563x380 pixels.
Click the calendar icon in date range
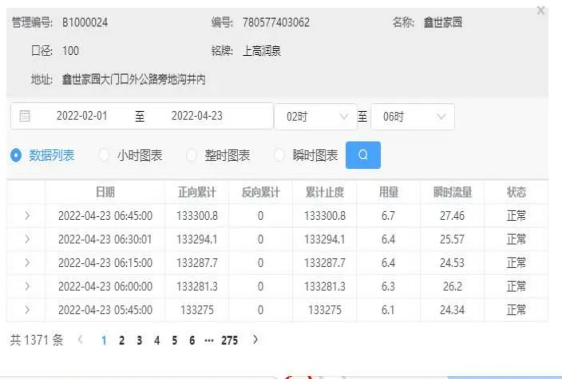pyautogui.click(x=25, y=116)
